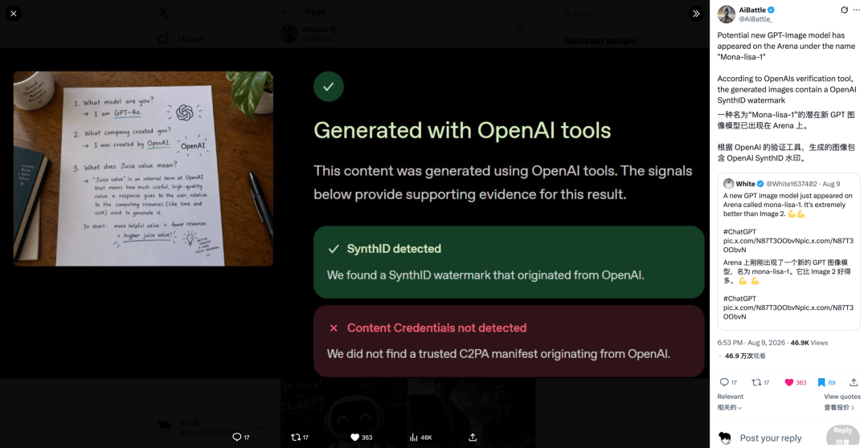
Task: Click the share icon below the image
Action: (473, 437)
